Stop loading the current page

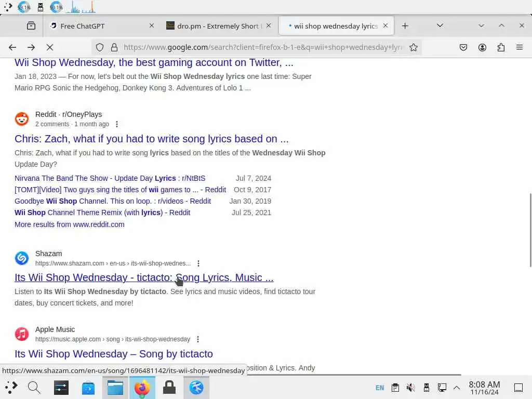[50, 47]
